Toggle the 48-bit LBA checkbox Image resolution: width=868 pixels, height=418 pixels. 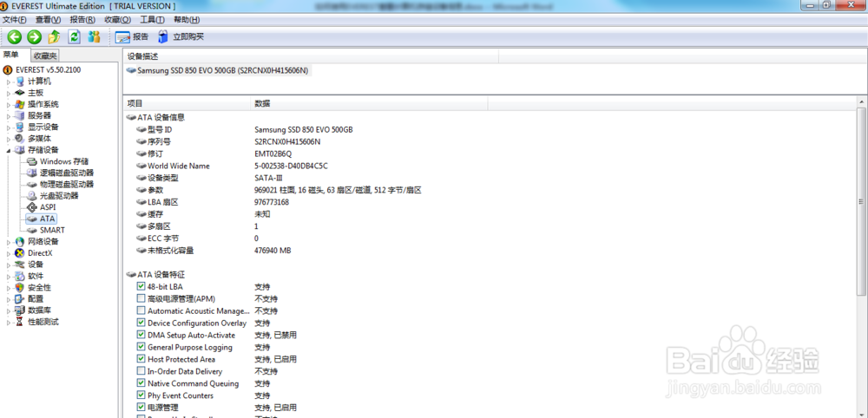click(141, 286)
